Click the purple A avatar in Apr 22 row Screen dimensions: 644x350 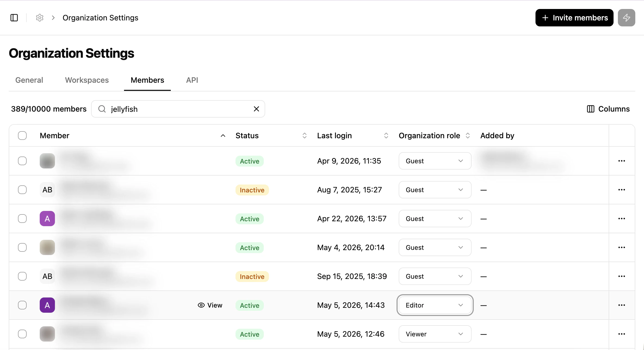tap(47, 219)
